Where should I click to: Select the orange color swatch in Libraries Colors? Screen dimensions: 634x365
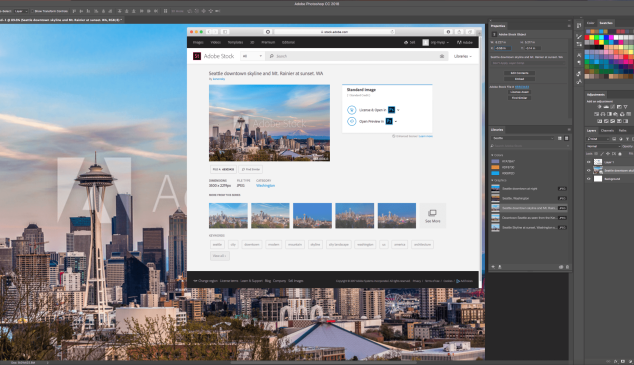(x=495, y=167)
